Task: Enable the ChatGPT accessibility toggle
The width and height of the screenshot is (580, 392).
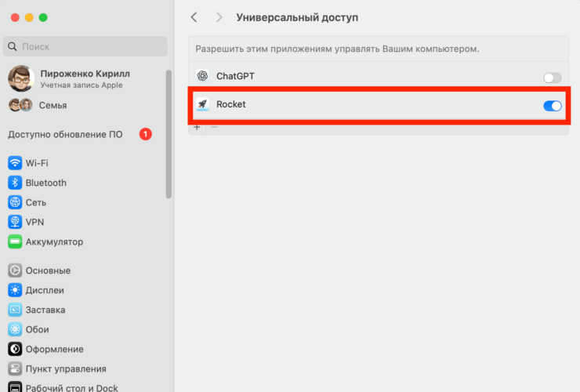Action: pos(552,77)
